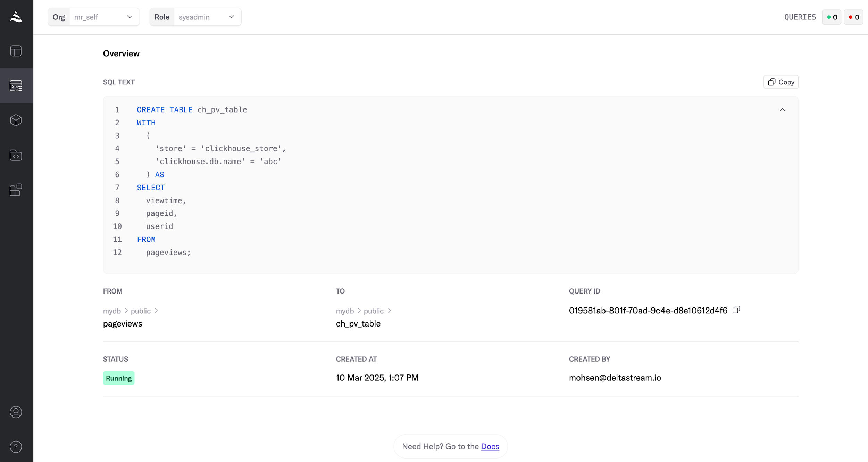
Task: Click the DeltaStream logo icon
Action: [x=16, y=17]
